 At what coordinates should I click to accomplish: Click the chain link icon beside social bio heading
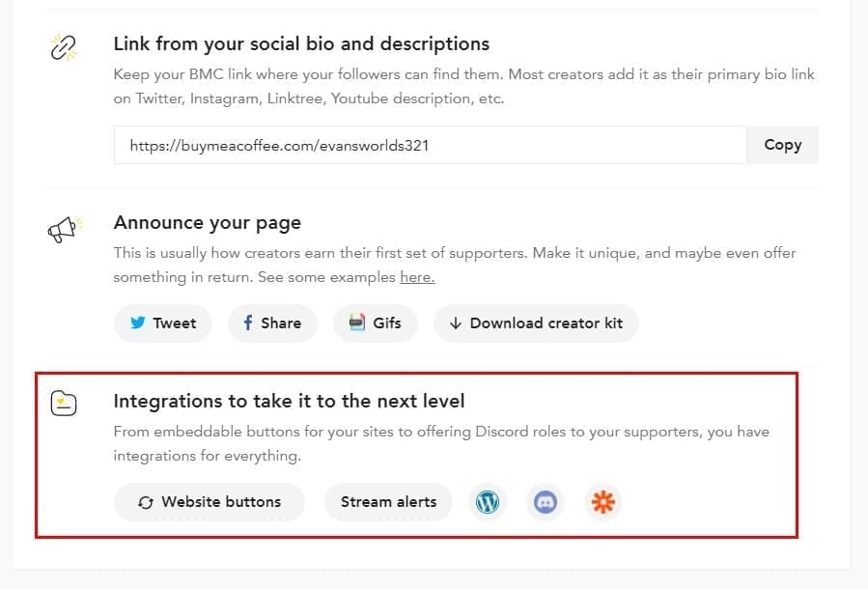[x=63, y=47]
